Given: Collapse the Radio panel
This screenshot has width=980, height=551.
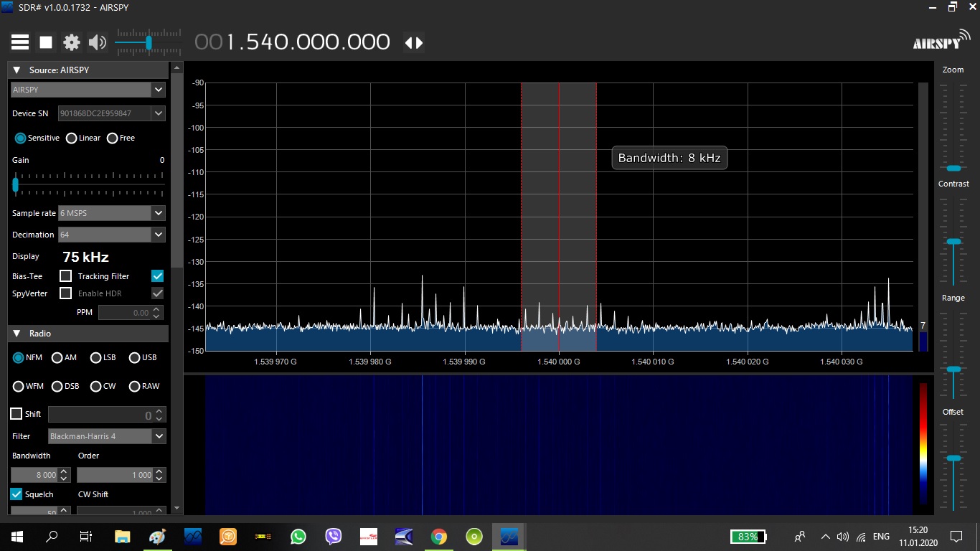Looking at the screenshot, I should [17, 334].
